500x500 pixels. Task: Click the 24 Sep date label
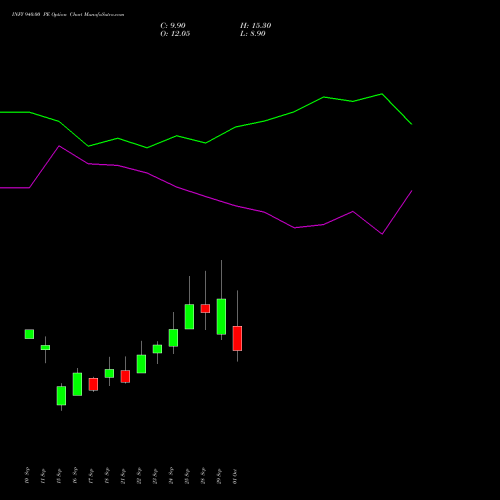point(171,475)
